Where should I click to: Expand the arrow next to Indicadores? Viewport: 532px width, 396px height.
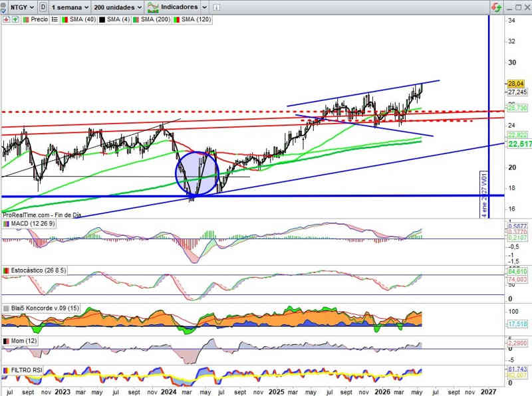coord(205,7)
